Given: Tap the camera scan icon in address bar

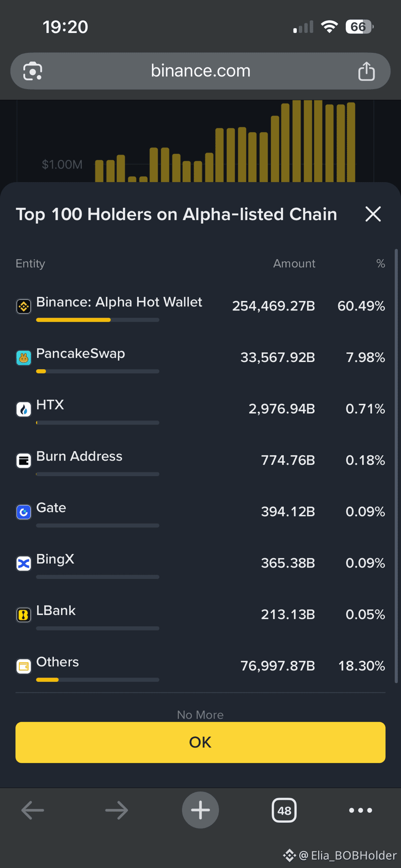Looking at the screenshot, I should click(x=33, y=71).
